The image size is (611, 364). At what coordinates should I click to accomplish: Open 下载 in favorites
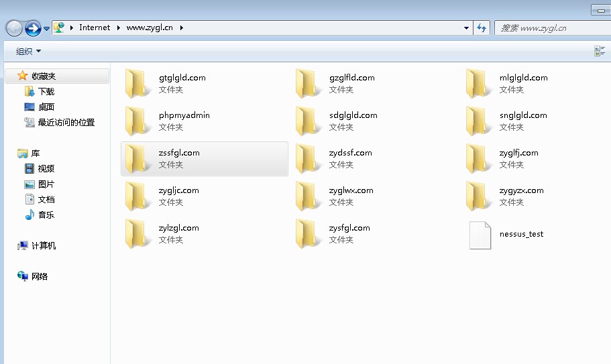[46, 91]
